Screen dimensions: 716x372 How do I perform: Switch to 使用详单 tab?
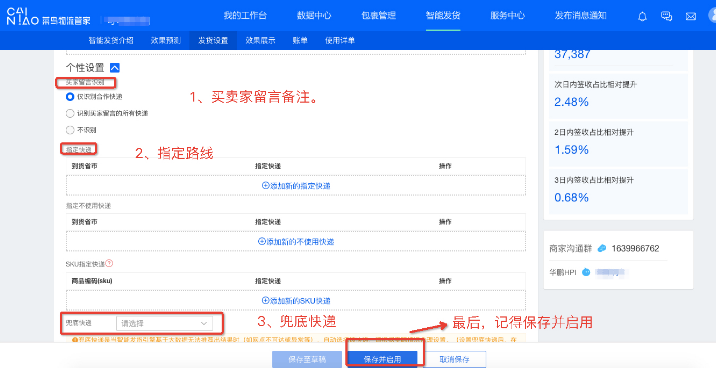tap(340, 41)
